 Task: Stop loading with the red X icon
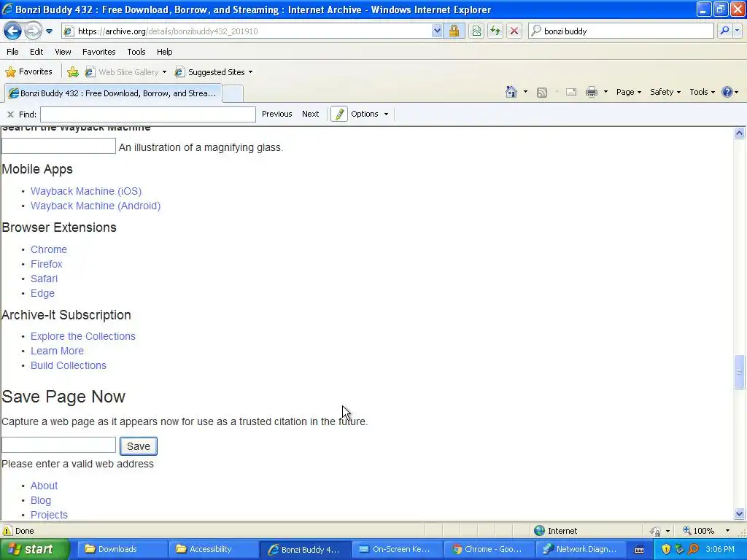pyautogui.click(x=514, y=31)
